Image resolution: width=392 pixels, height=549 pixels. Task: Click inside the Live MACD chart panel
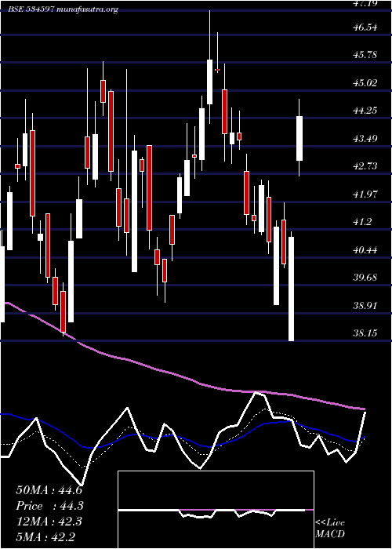216,510
